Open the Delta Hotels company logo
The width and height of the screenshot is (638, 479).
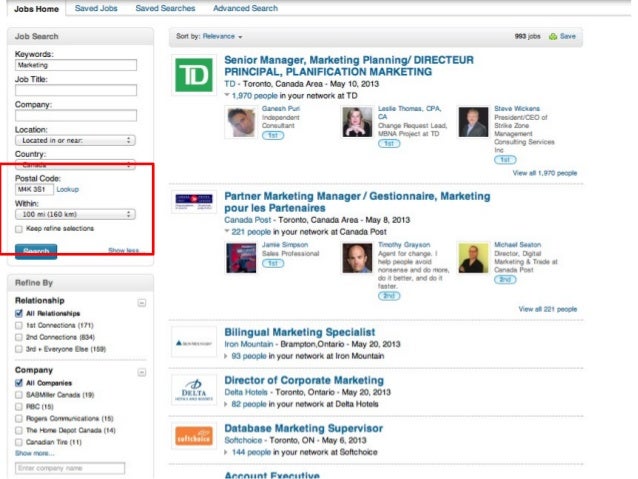tap(194, 390)
